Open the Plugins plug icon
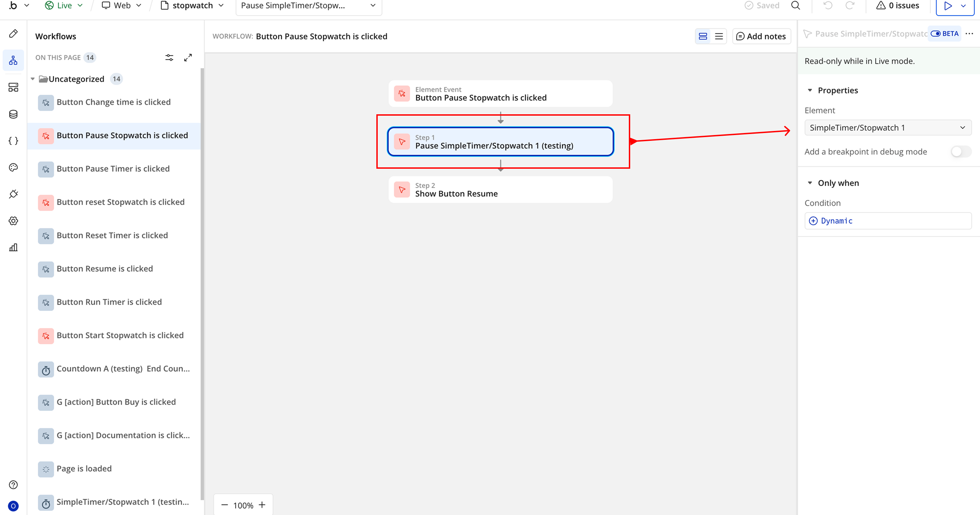The height and width of the screenshot is (515, 980). (x=13, y=194)
